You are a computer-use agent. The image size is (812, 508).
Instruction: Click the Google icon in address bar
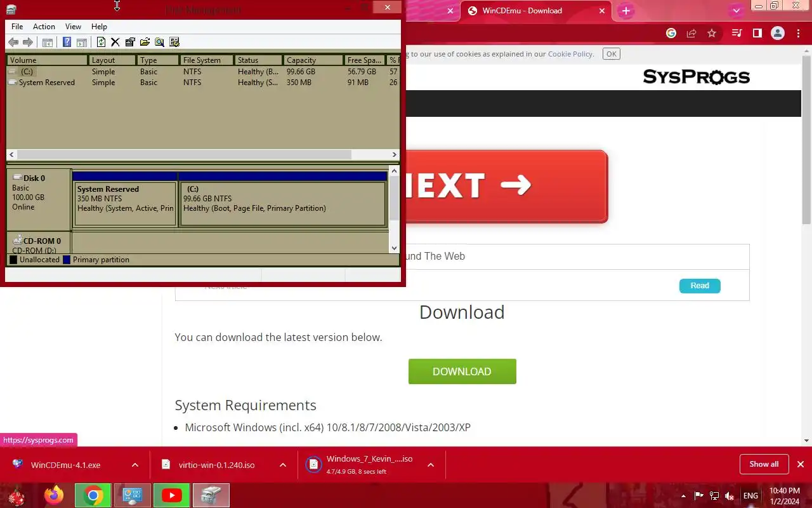[671, 33]
